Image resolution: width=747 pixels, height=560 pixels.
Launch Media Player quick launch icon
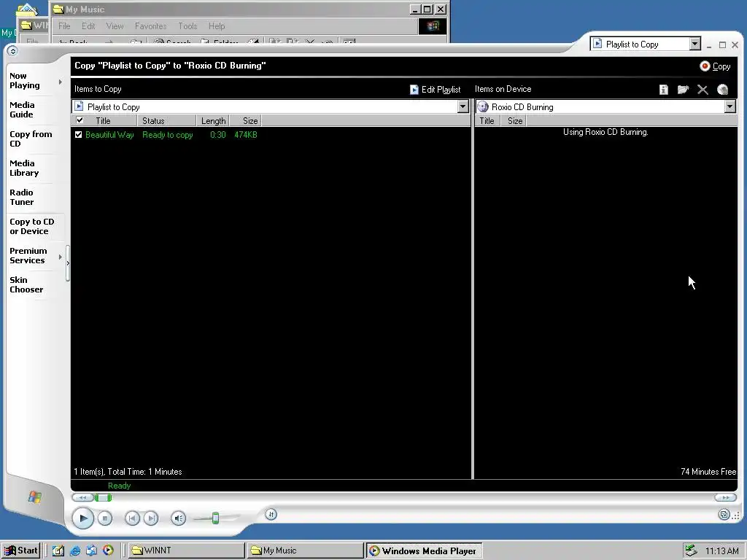tap(108, 551)
